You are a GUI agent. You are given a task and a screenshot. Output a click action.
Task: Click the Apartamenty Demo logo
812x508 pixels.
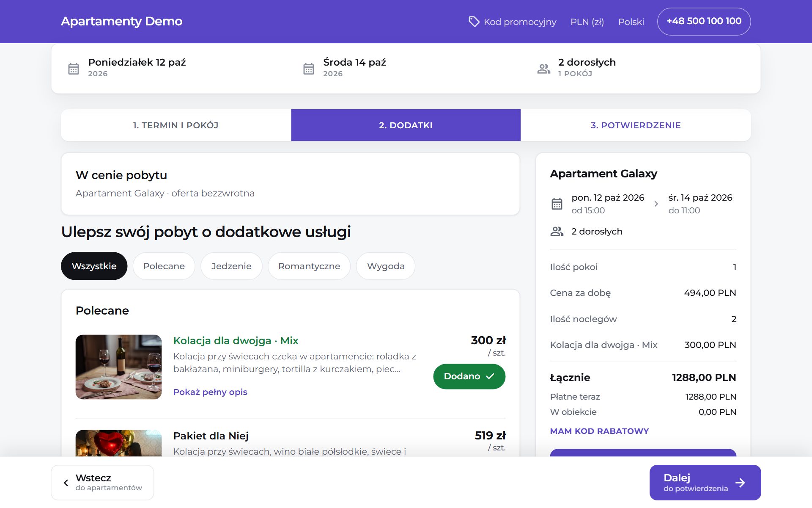point(121,21)
